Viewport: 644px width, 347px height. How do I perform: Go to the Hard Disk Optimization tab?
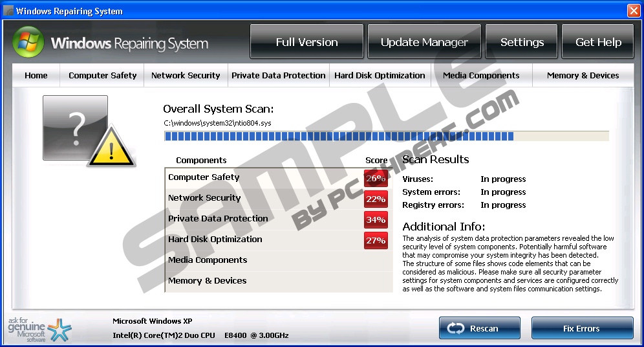coord(380,75)
